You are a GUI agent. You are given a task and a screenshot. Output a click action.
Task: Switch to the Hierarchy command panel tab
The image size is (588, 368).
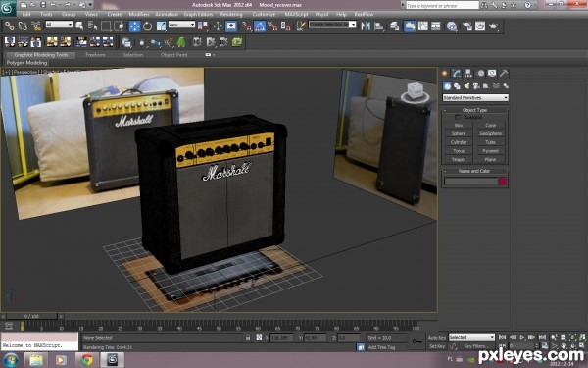(x=468, y=74)
